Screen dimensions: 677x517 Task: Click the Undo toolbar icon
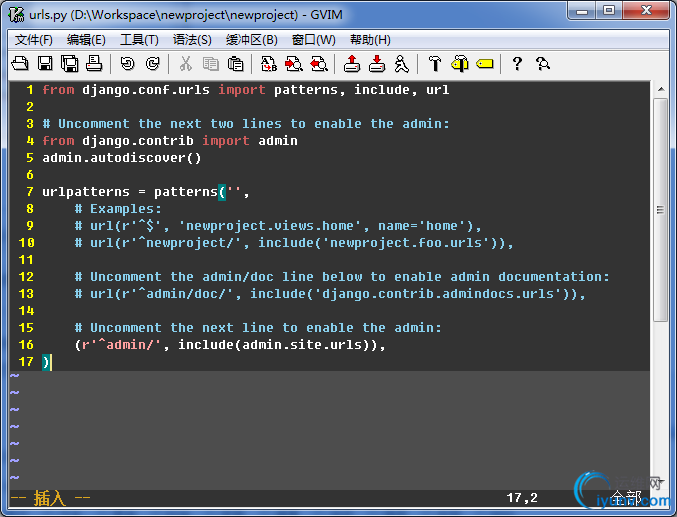[x=127, y=64]
